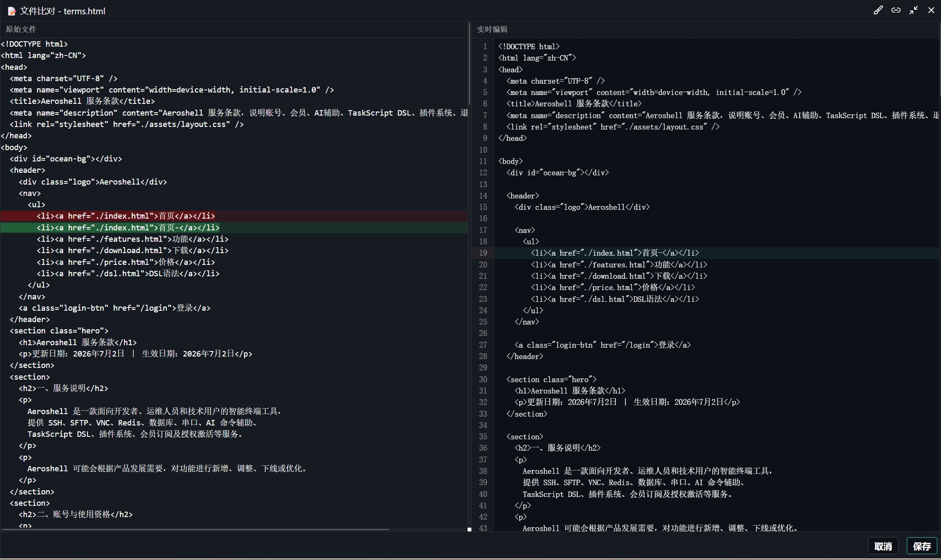The height and width of the screenshot is (560, 941).
Task: Click editor line <div class="logo">Aeroshell</div>
Action: pyautogui.click(x=582, y=207)
